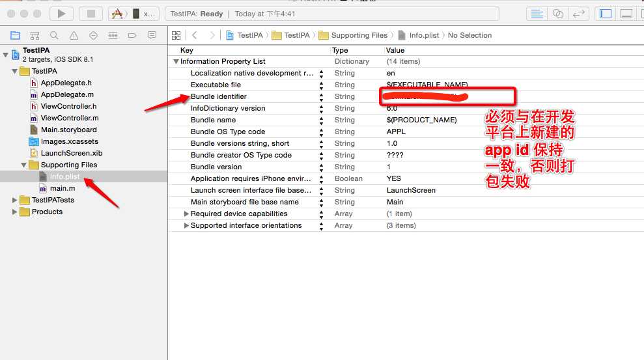Click Info.plist in the jump bar

pyautogui.click(x=419, y=35)
